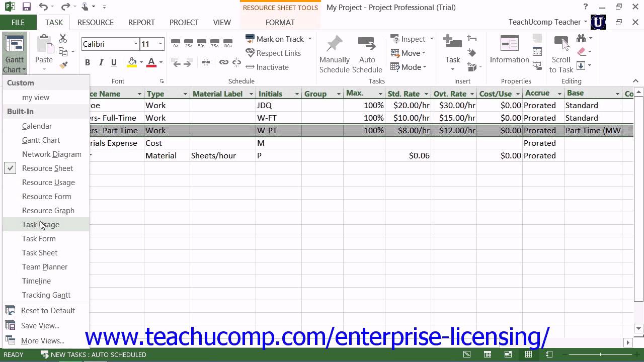The width and height of the screenshot is (644, 362).
Task: Select the Format Painter brush icon
Action: (x=63, y=65)
